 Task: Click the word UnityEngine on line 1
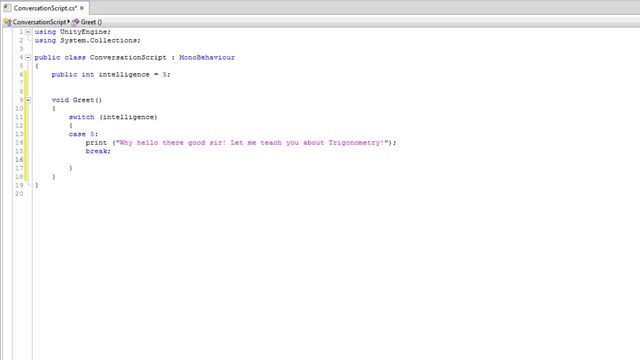[x=84, y=32]
